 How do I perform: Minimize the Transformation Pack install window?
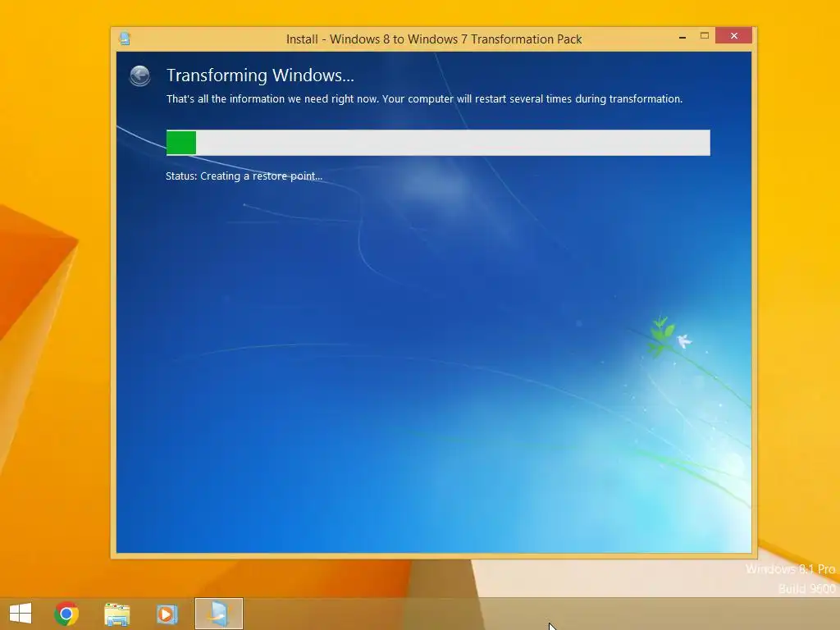click(682, 37)
